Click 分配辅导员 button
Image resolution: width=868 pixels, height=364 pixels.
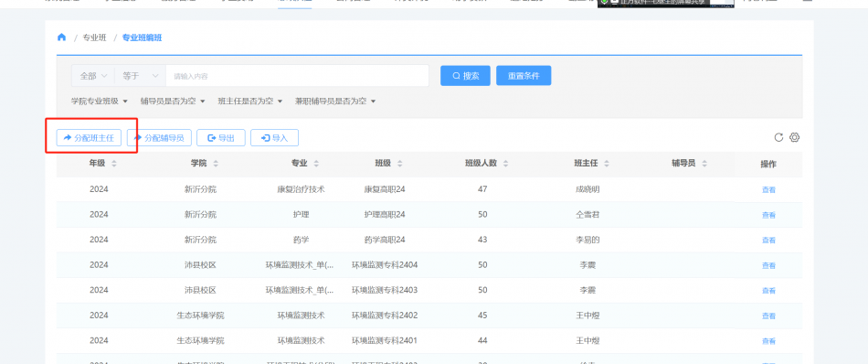[159, 138]
